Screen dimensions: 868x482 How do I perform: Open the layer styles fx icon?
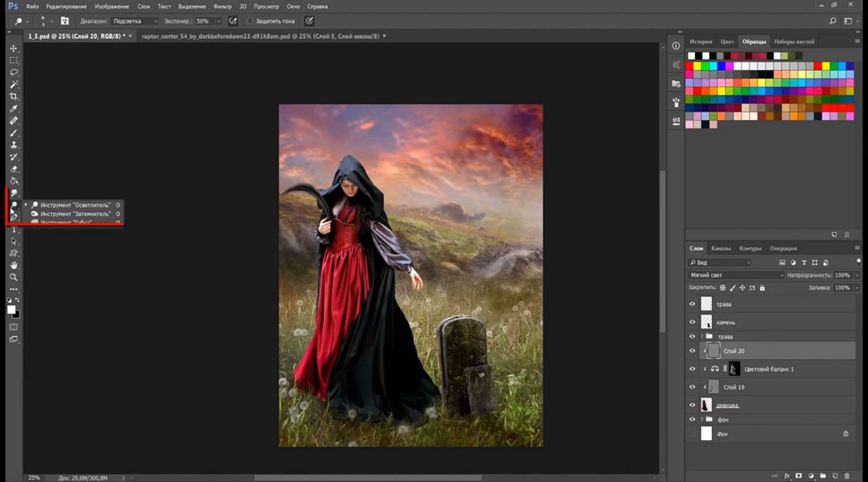[787, 476]
